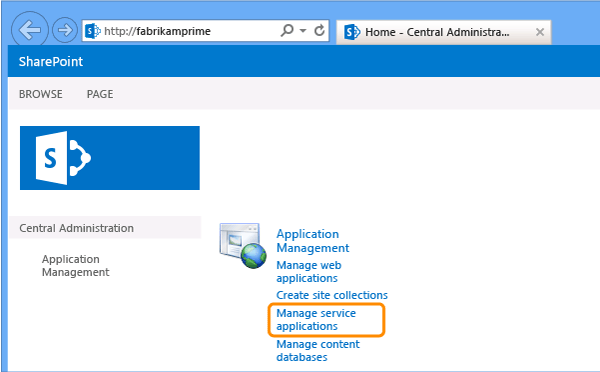Open Create site collections link

coord(332,295)
